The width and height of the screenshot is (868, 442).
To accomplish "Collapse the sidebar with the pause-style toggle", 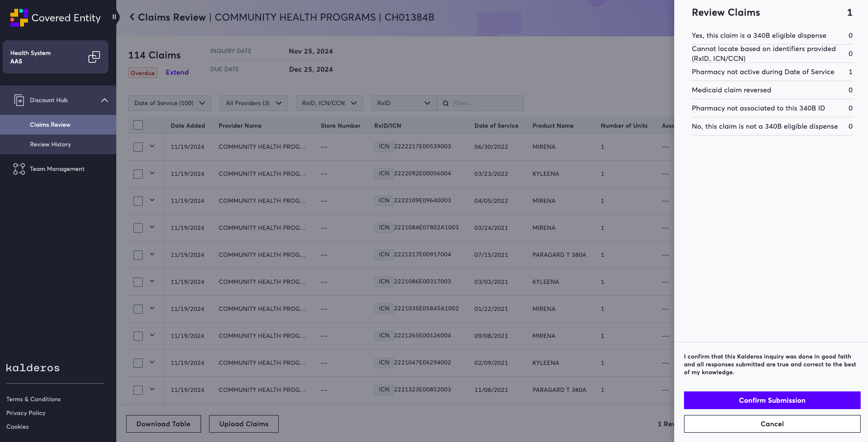I will pyautogui.click(x=114, y=17).
